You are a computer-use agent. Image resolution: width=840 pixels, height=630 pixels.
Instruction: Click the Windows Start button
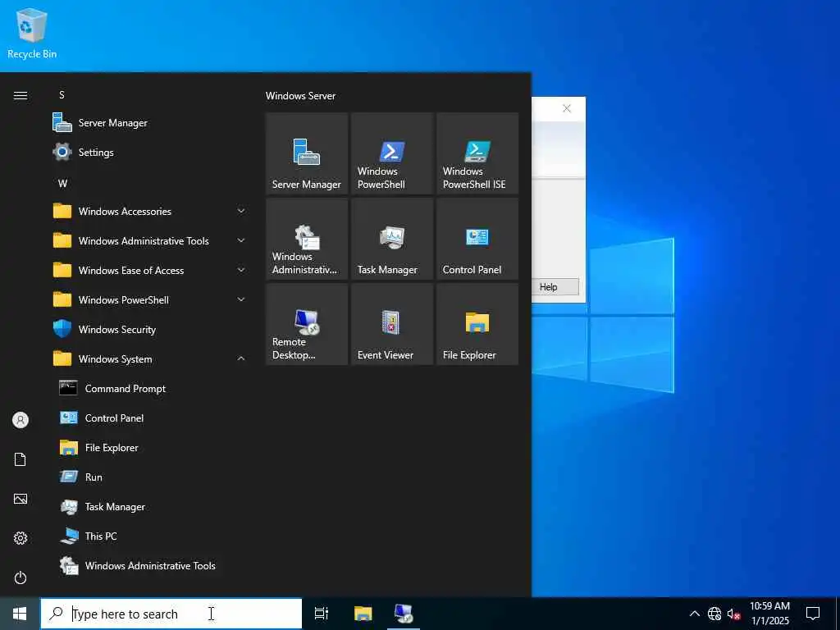(x=20, y=614)
